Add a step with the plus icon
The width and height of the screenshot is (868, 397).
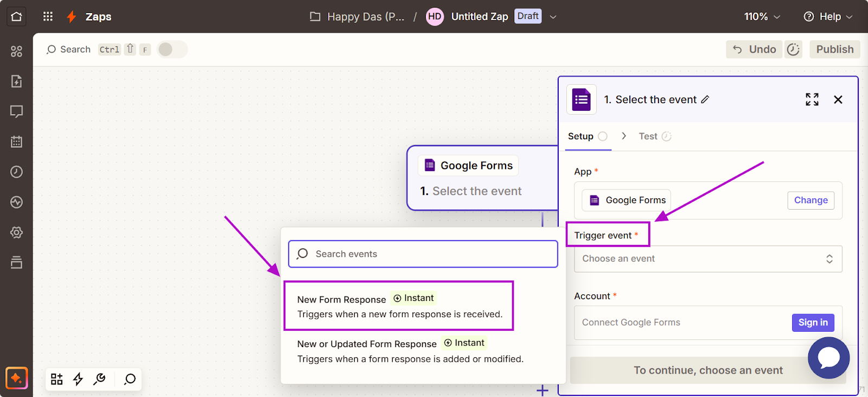pyautogui.click(x=542, y=390)
